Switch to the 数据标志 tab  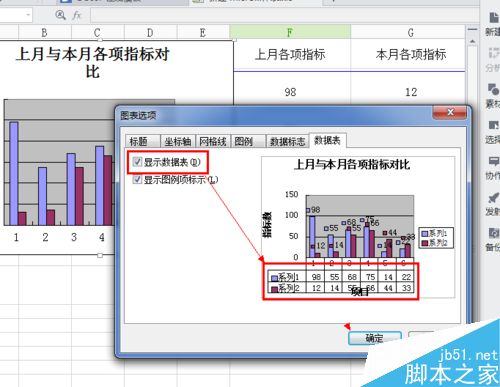(x=287, y=141)
